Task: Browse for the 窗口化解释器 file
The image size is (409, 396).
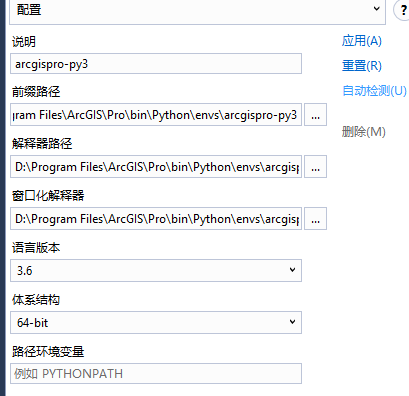Action: pos(315,219)
